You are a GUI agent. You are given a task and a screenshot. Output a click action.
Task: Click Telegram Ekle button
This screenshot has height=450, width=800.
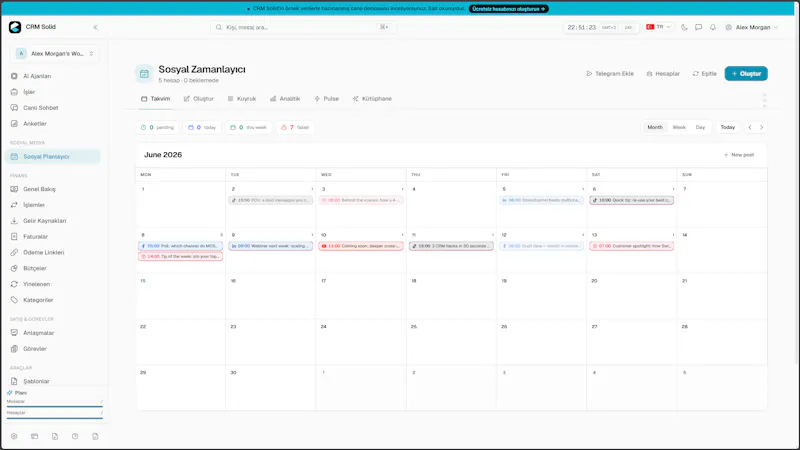coord(610,73)
